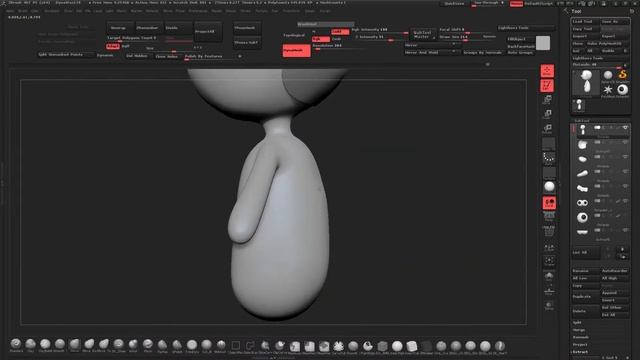Choose the lasso selection brush in bottom shelf

tap(250, 346)
